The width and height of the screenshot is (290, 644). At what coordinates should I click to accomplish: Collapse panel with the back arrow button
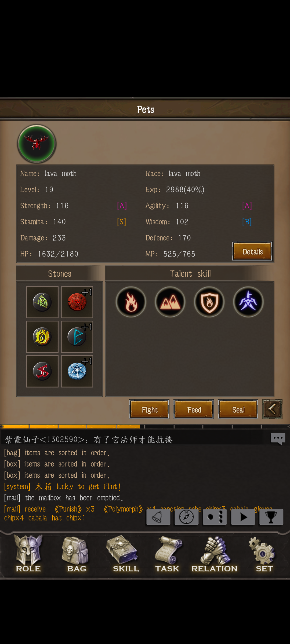272,409
